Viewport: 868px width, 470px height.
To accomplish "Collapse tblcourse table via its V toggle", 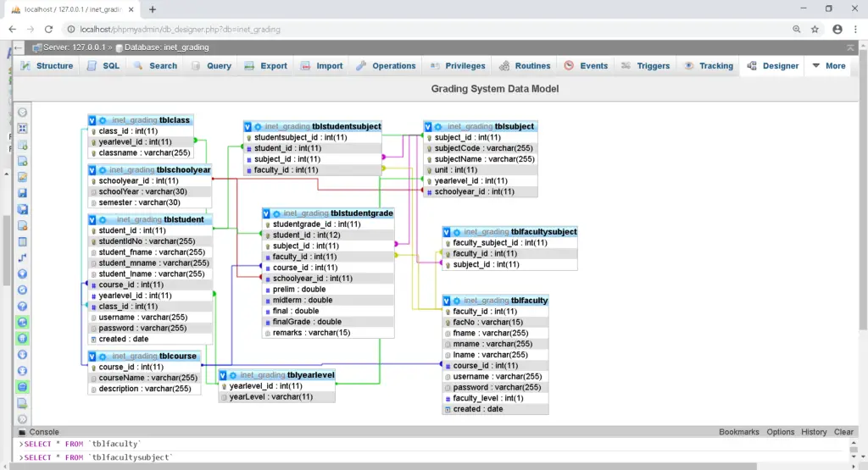I will [x=92, y=357].
